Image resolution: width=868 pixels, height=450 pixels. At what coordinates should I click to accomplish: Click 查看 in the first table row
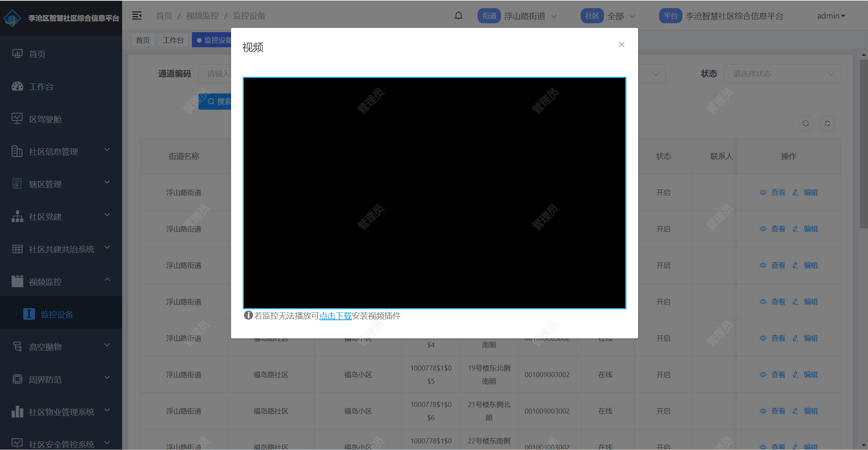point(773,193)
